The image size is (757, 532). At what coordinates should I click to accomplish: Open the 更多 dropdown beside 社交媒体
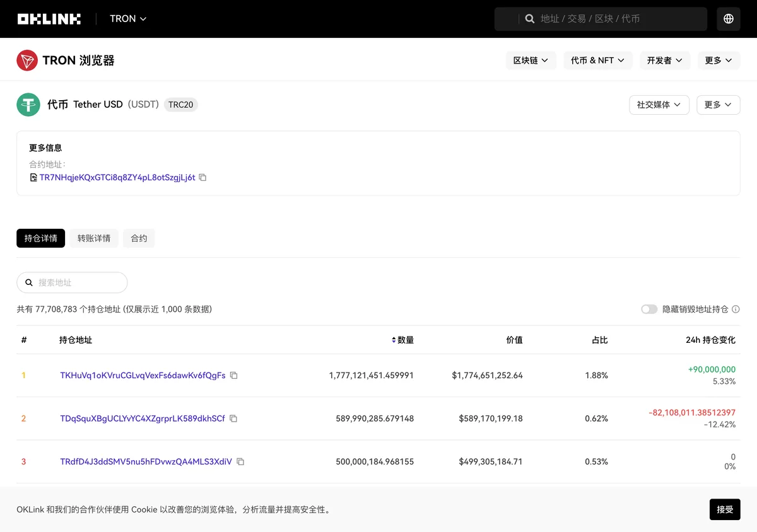[x=718, y=105]
